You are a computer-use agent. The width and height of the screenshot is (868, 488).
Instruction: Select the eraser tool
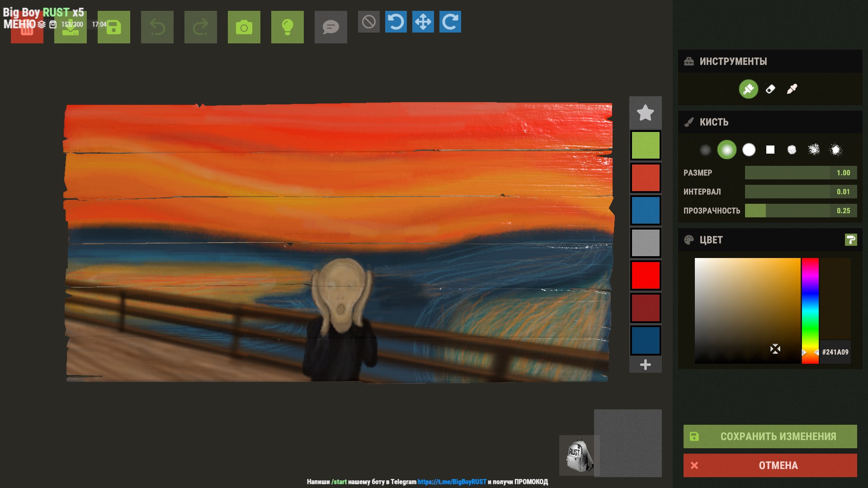point(770,89)
